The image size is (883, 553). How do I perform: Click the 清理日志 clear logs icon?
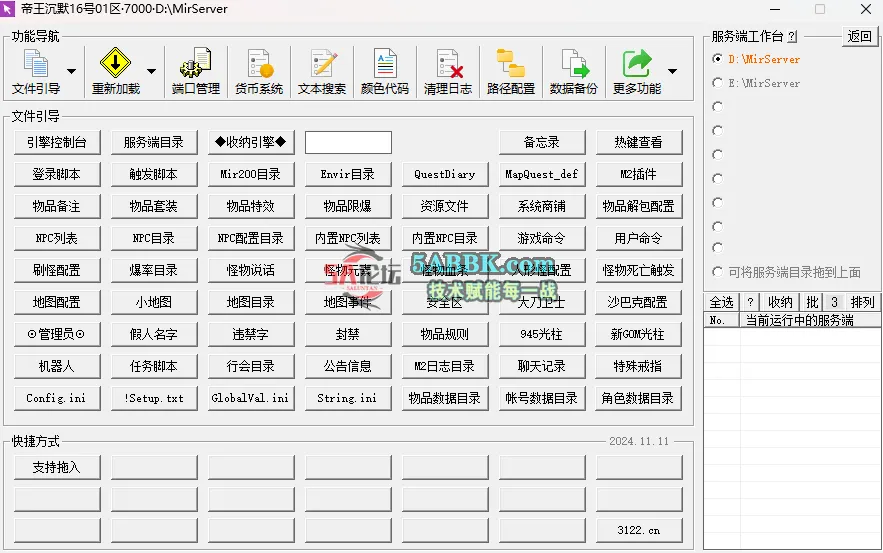point(448,71)
